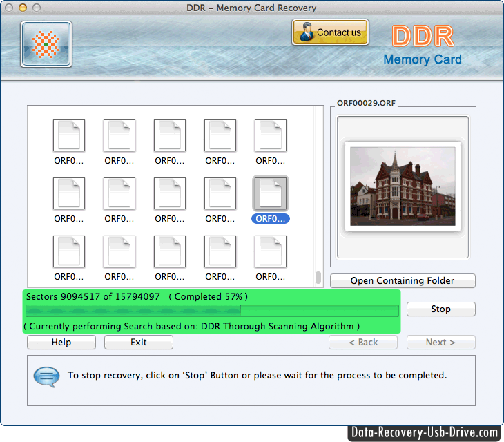Select third file icon in bottom row

[170, 251]
